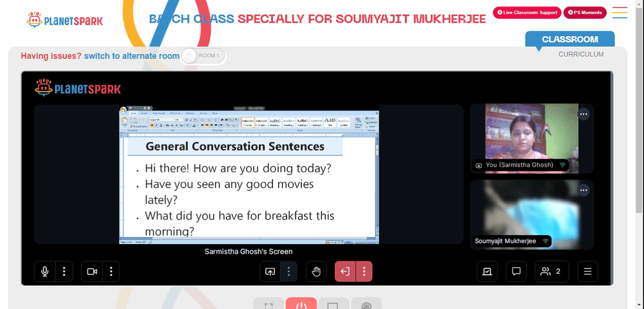
Task: Click Page Layout tab in shared Word ribbon
Action: click(x=158, y=113)
